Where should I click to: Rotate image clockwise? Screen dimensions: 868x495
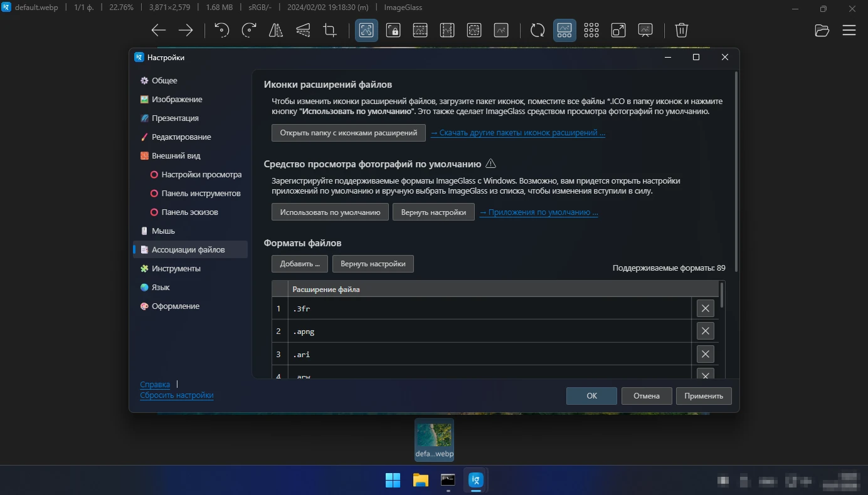249,30
